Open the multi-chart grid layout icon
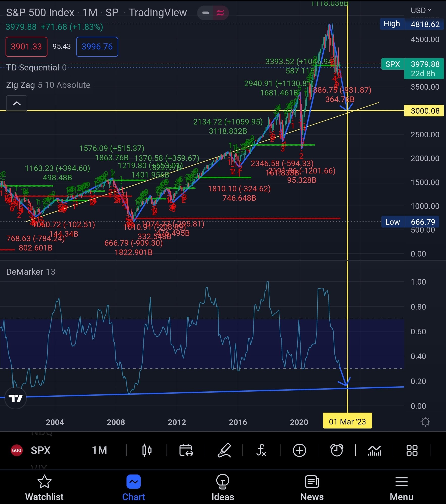 coord(411,450)
